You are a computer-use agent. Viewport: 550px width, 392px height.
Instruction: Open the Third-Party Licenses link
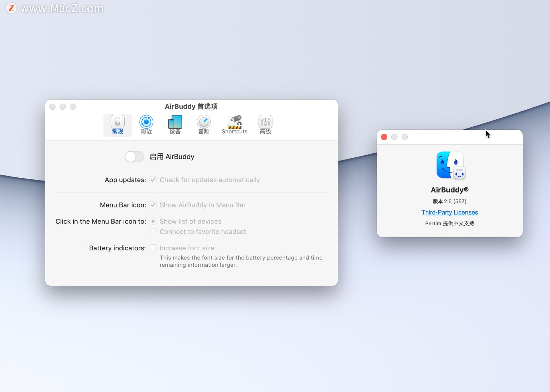click(x=449, y=212)
